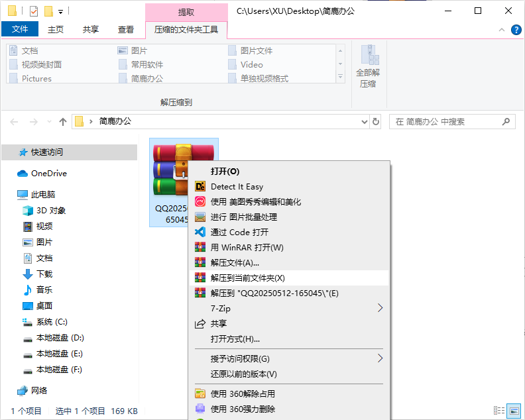Switch to the 主页 ribbon tab

tap(56, 29)
